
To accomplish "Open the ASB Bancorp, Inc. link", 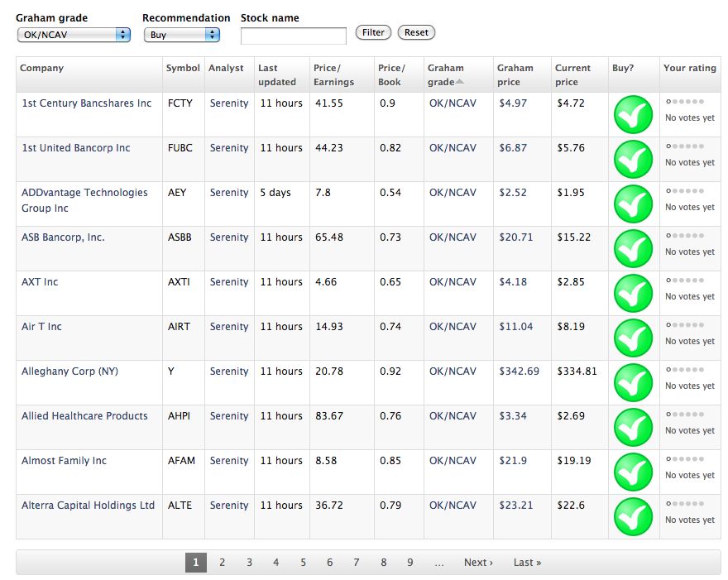I will coord(63,237).
